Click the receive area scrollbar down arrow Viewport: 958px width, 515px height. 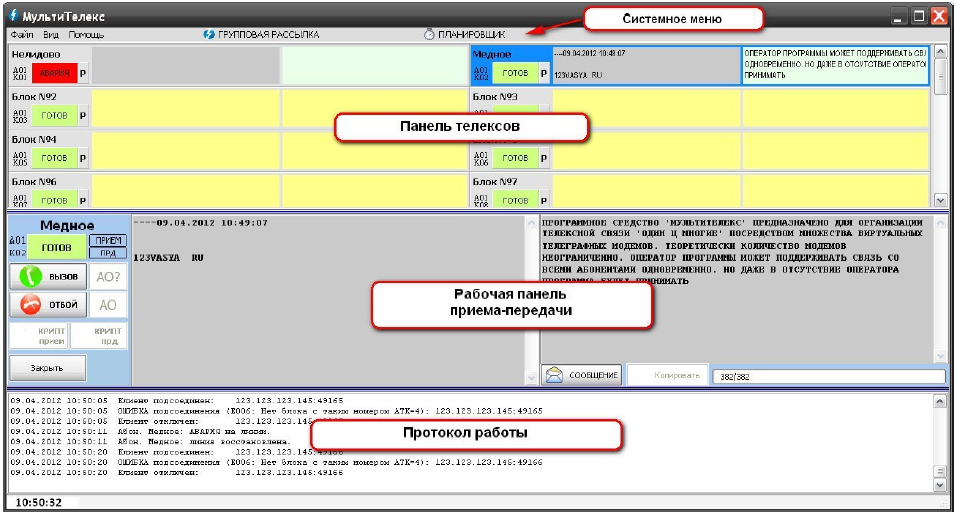pyautogui.click(x=532, y=379)
